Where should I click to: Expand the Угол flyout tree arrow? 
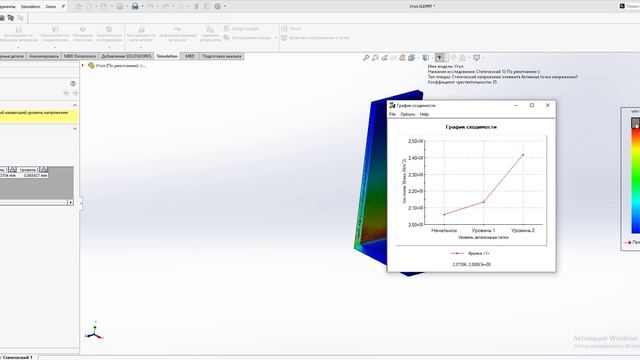pos(83,65)
